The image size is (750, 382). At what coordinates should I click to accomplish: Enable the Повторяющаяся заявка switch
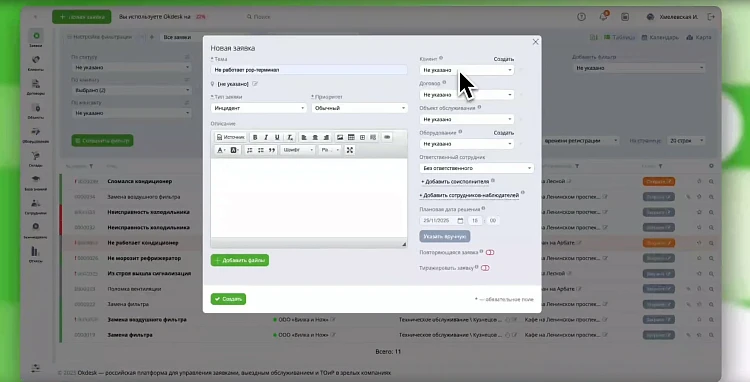pos(490,252)
